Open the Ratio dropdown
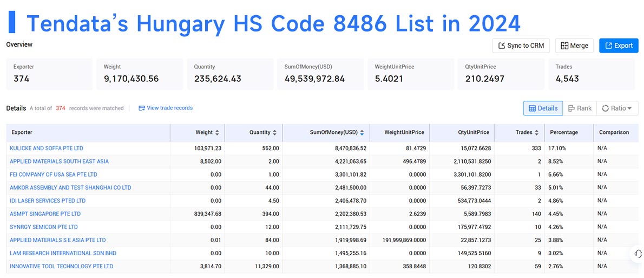The image size is (644, 278). pos(617,108)
